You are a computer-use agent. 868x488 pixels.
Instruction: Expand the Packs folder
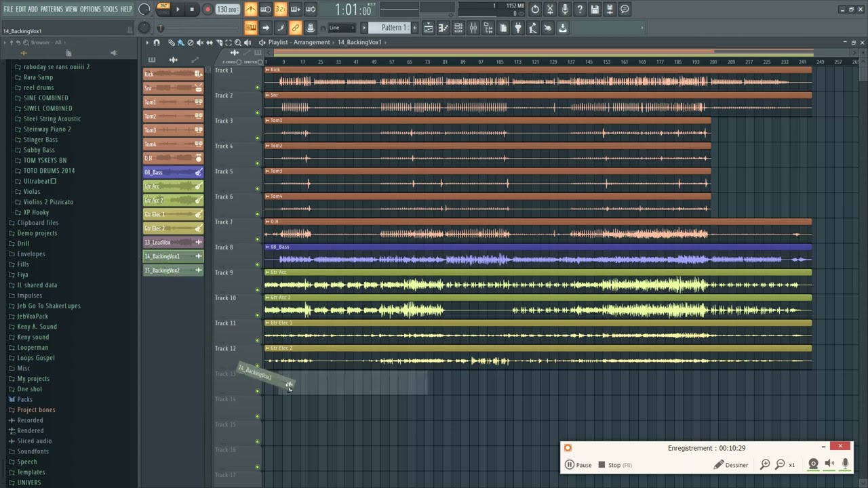24,399
